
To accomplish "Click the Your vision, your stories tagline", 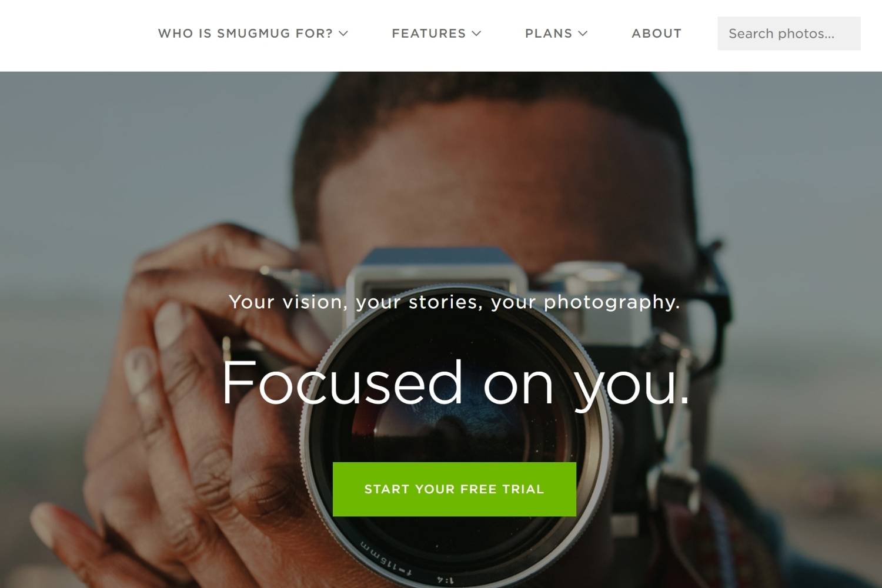I will pyautogui.click(x=454, y=302).
